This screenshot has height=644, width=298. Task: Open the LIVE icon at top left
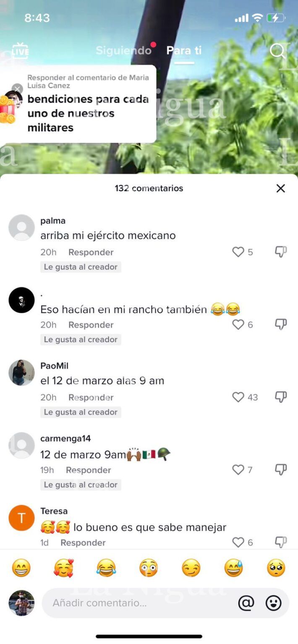click(x=20, y=50)
